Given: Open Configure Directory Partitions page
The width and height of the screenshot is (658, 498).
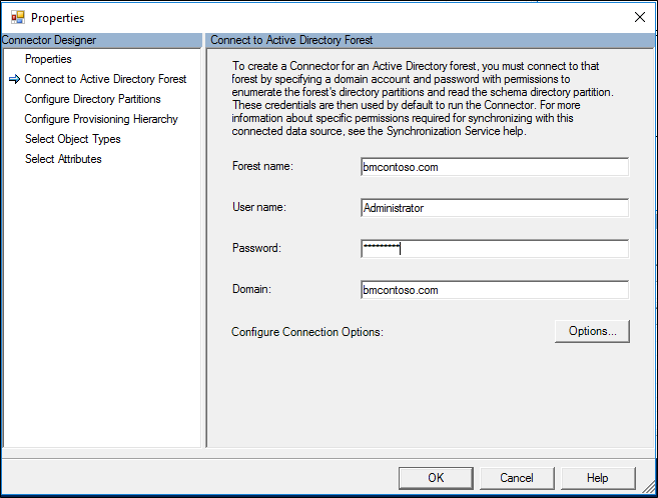Looking at the screenshot, I should click(x=92, y=99).
